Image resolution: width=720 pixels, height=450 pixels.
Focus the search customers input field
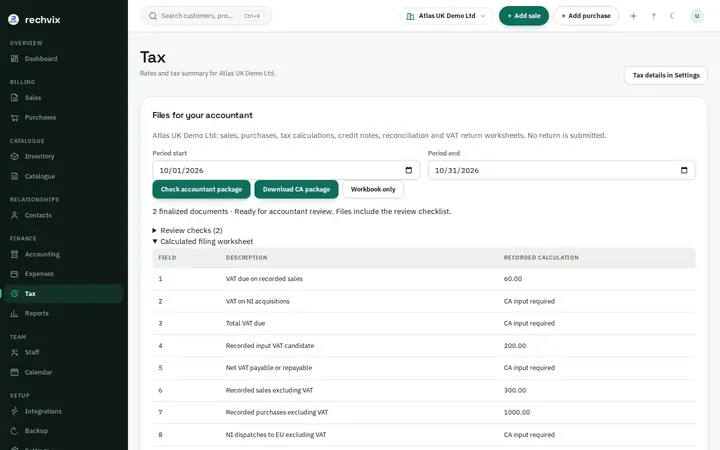206,16
